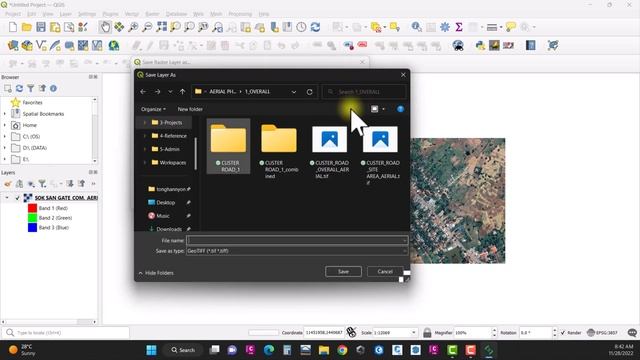Image resolution: width=640 pixels, height=360 pixels.
Task: Click the blue help icon in Save dialog
Action: (x=400, y=109)
